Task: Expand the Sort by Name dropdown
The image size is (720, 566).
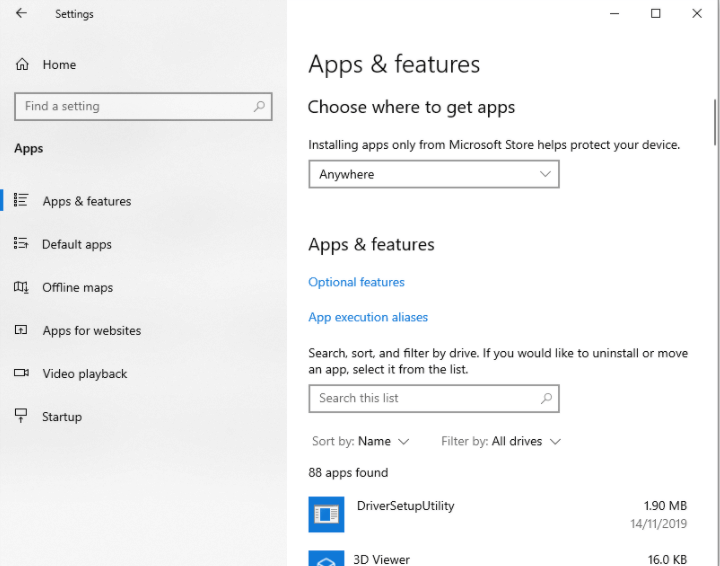Action: 360,441
